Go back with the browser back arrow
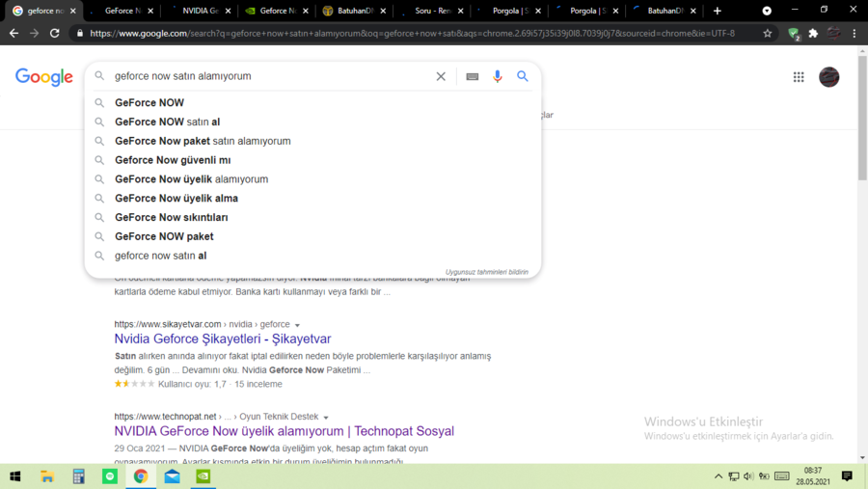 coord(14,33)
